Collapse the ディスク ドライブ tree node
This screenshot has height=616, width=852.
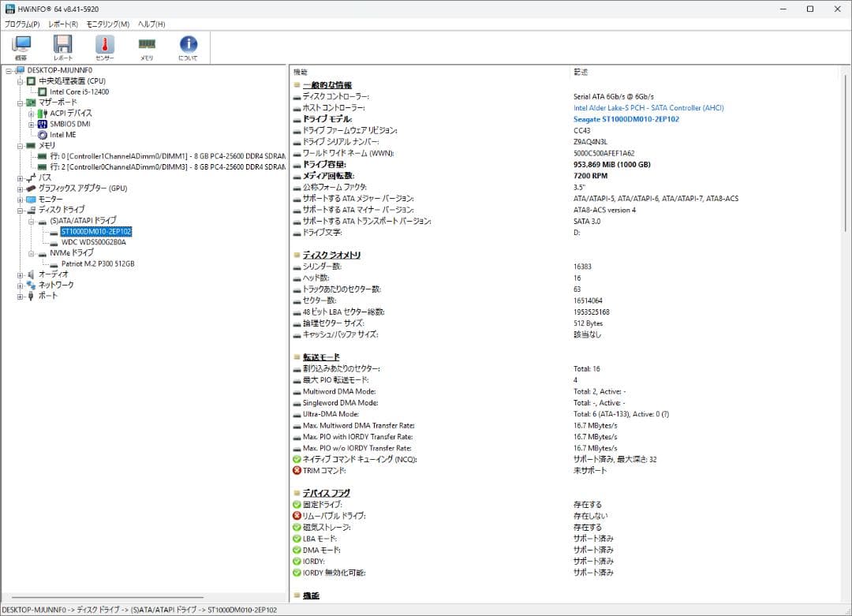coord(20,210)
